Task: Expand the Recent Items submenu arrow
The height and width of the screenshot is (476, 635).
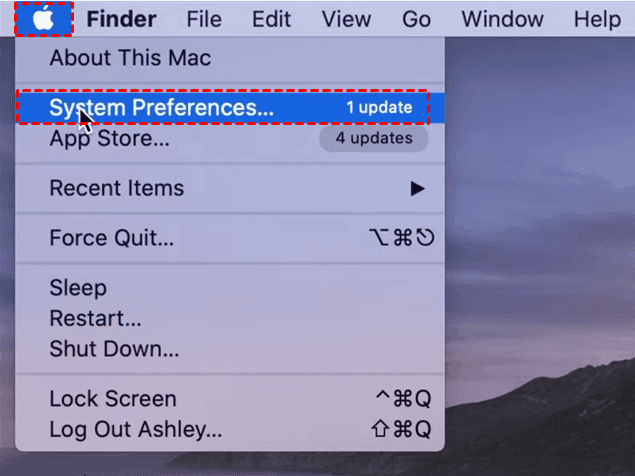Action: [417, 188]
